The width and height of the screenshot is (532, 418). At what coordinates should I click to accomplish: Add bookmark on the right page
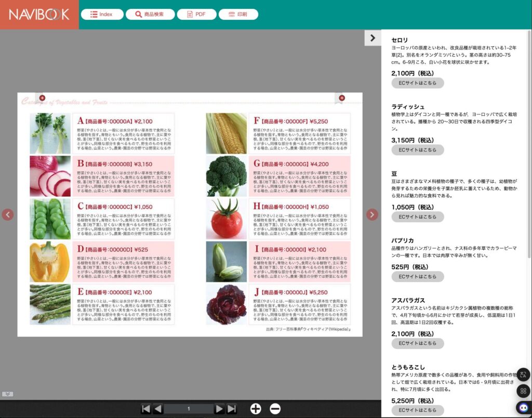(341, 98)
